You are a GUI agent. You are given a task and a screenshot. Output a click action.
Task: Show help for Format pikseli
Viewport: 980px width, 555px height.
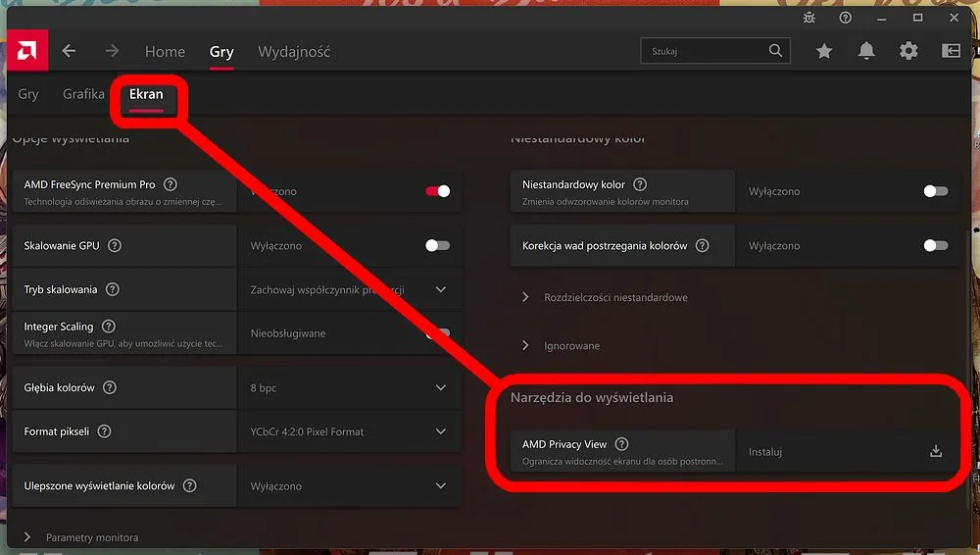[105, 431]
